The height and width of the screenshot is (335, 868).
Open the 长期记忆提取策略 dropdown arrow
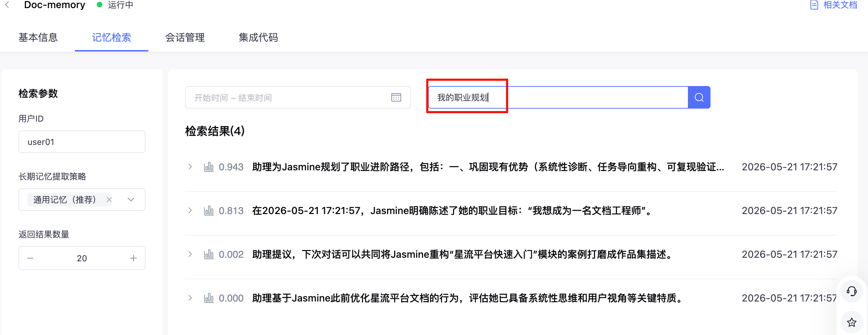(x=131, y=200)
